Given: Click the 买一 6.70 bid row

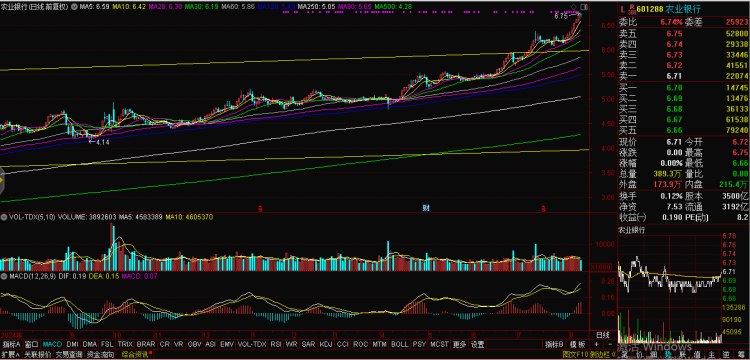Looking at the screenshot, I should 683,88.
